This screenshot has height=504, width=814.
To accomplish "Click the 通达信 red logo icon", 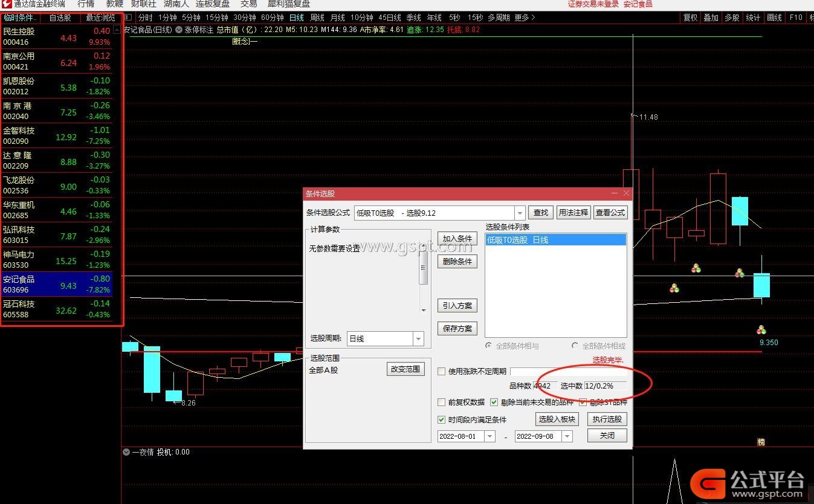I will tap(5, 4).
